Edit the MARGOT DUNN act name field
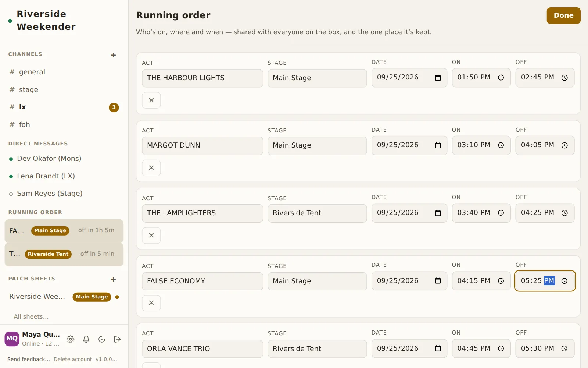The height and width of the screenshot is (368, 588). (202, 146)
